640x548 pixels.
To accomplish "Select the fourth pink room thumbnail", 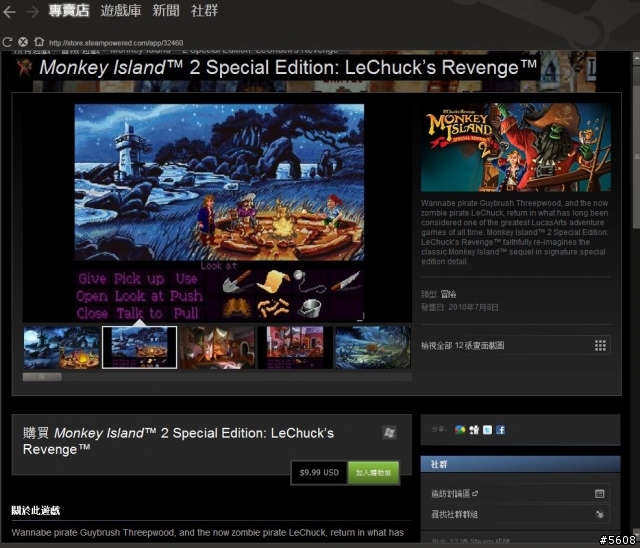I will [x=295, y=348].
